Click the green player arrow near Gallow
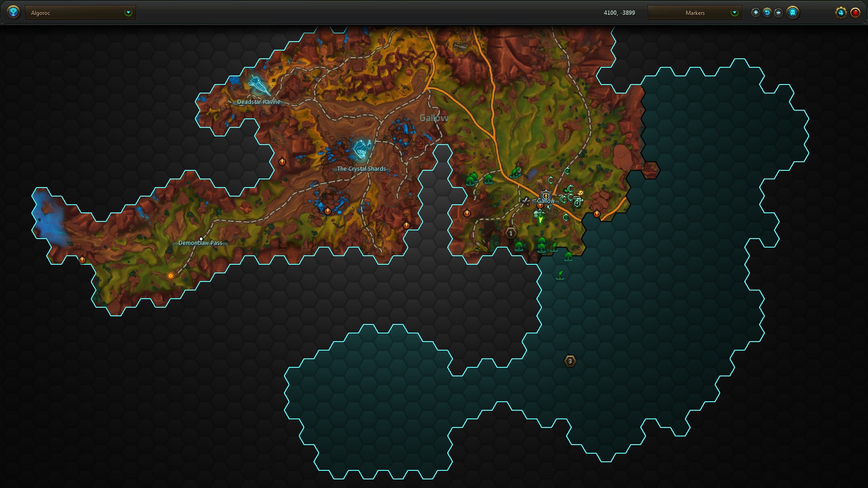This screenshot has height=488, width=868. coord(540,220)
